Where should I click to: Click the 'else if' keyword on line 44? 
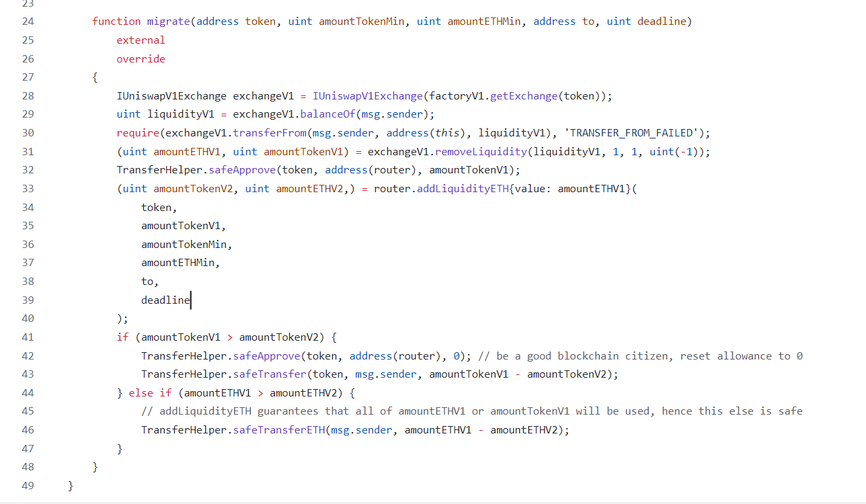pos(150,393)
